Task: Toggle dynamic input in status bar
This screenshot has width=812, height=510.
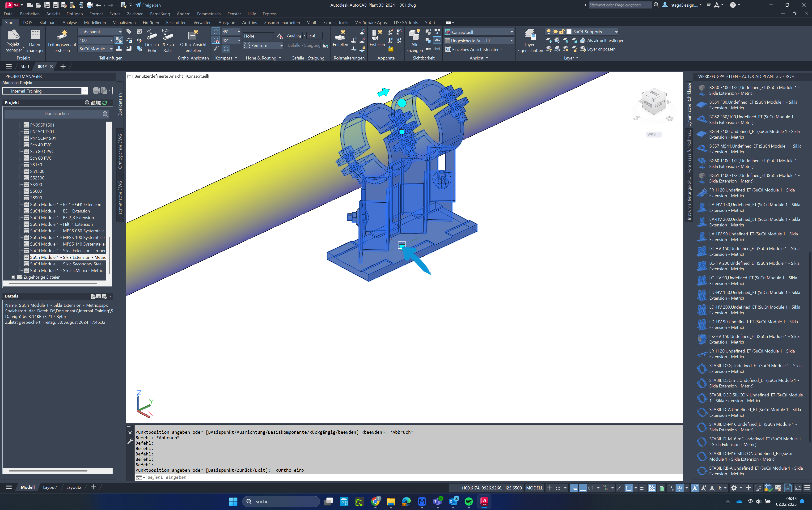Action: [574, 488]
